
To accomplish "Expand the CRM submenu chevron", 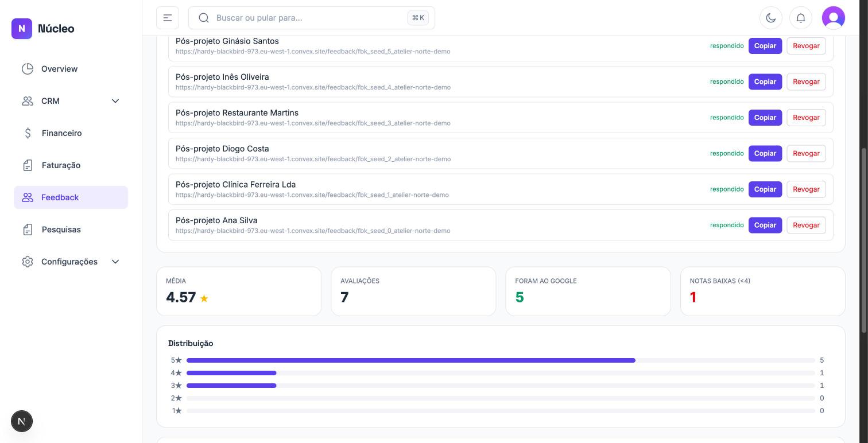I will [115, 101].
